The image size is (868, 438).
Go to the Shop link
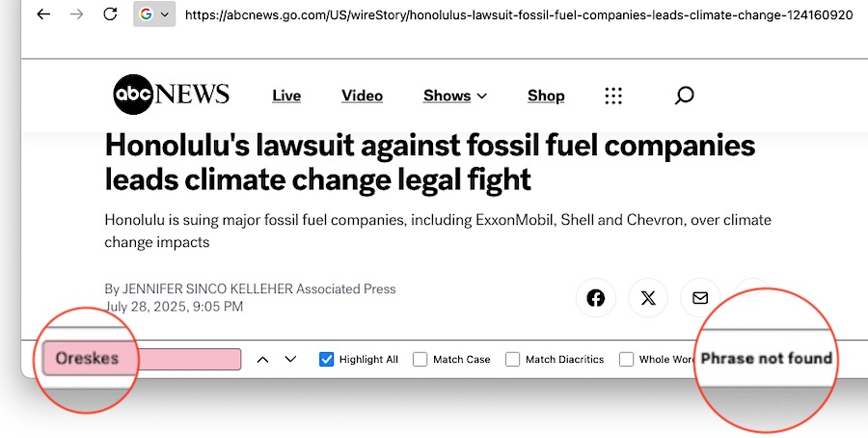pyautogui.click(x=546, y=96)
